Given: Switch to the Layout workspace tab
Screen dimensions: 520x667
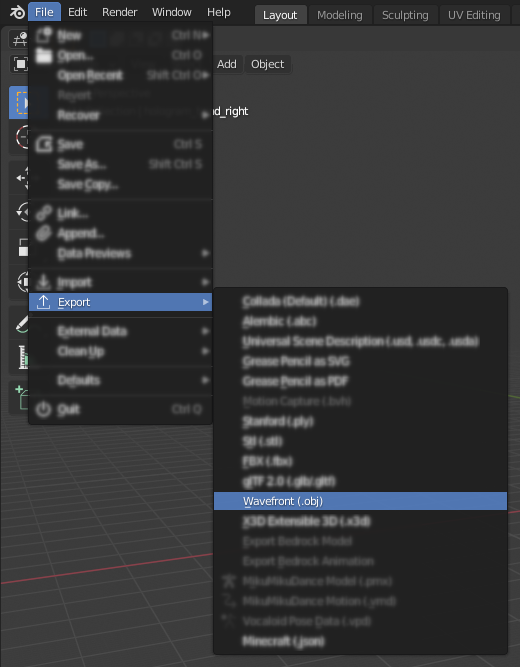Looking at the screenshot, I should pyautogui.click(x=280, y=15).
